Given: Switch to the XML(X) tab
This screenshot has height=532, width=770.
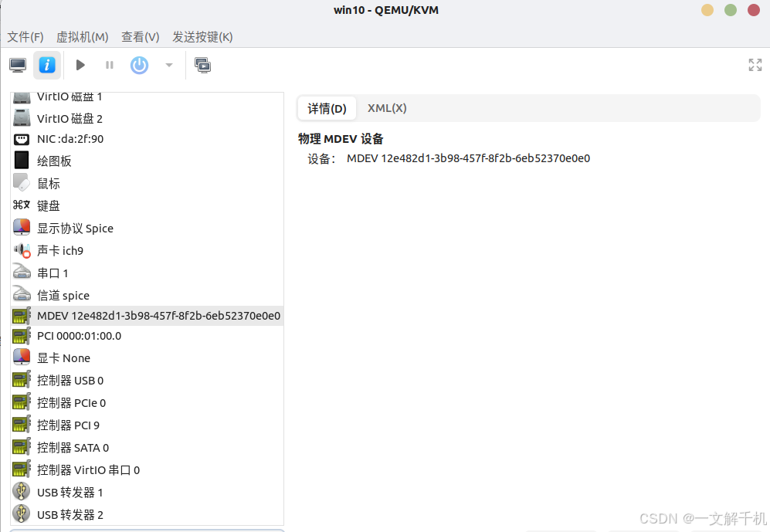Looking at the screenshot, I should [387, 108].
